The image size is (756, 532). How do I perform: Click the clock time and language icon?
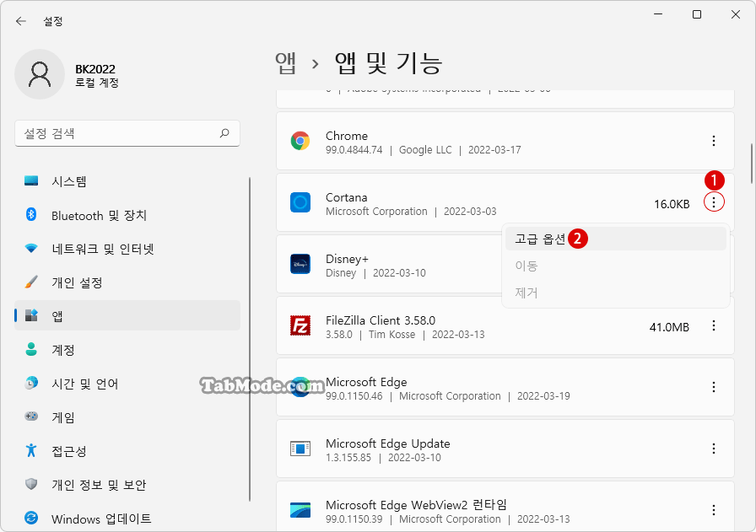coord(31,383)
